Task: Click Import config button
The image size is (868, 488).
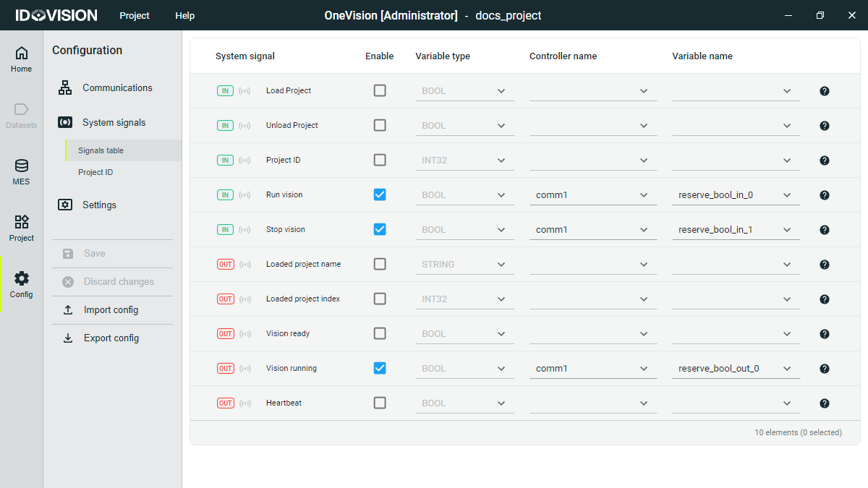Action: point(111,310)
